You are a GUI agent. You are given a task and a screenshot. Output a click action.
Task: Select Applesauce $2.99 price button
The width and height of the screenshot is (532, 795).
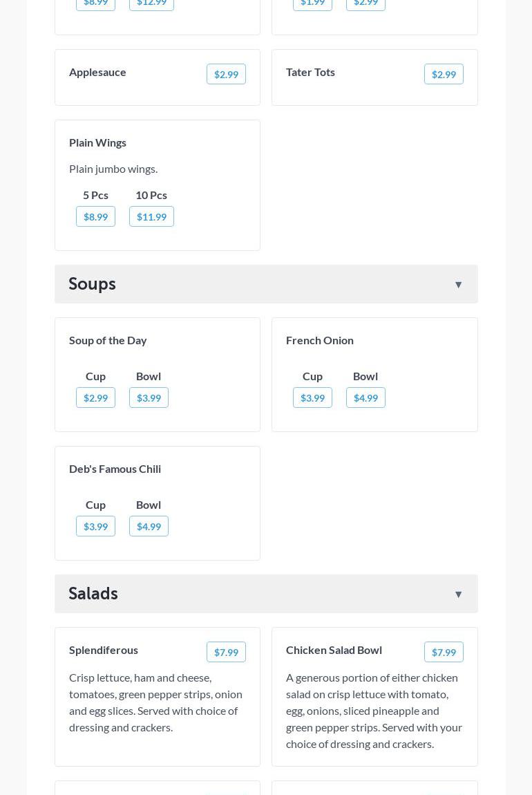coord(226,75)
